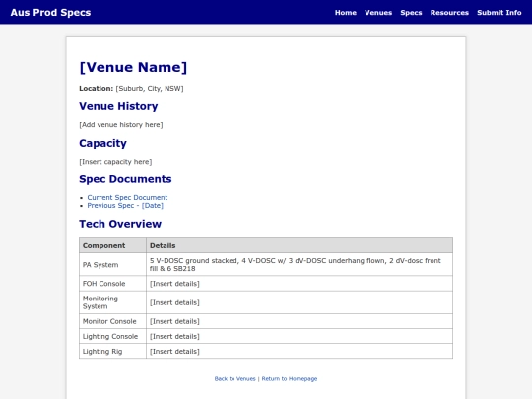Select the Monitor Console row label

click(112, 321)
